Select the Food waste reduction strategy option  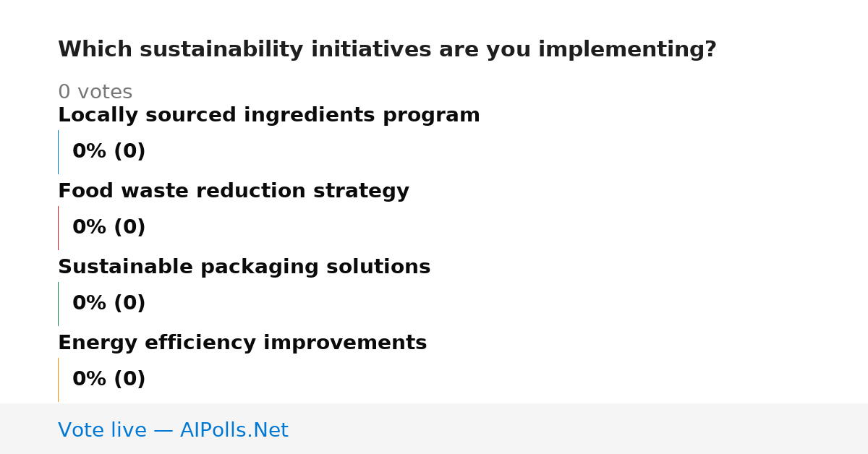click(x=234, y=192)
